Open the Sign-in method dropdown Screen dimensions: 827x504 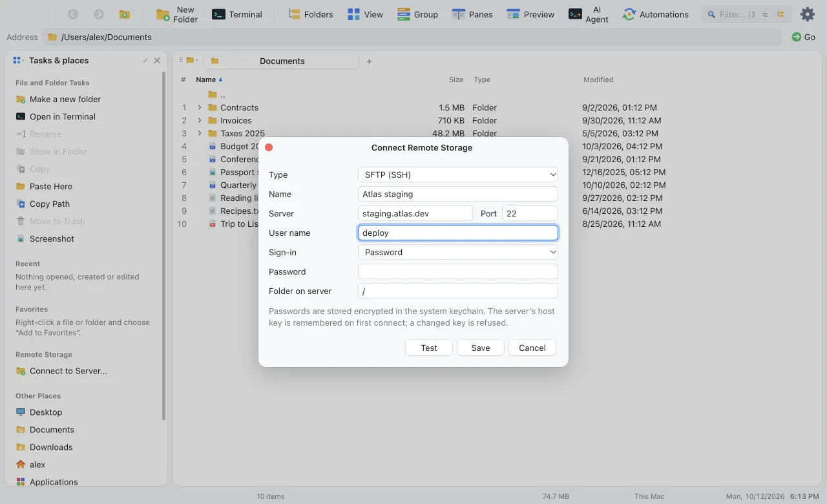[458, 252]
